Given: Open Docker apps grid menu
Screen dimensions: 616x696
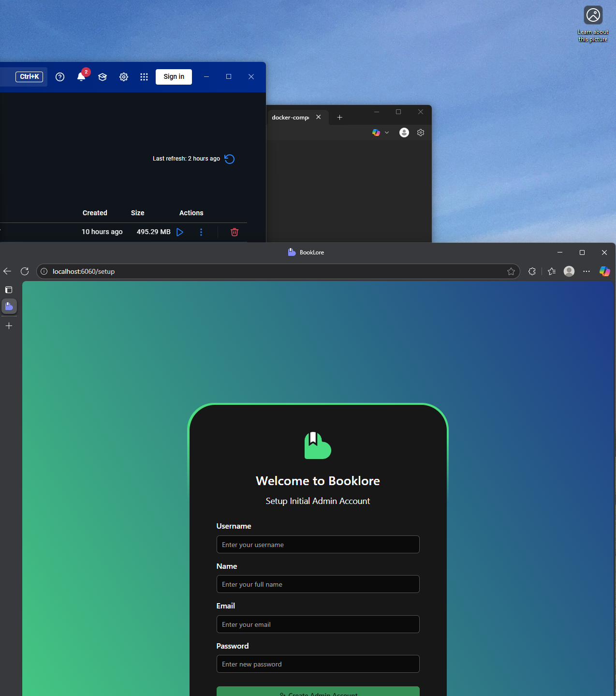Looking at the screenshot, I should 144,77.
